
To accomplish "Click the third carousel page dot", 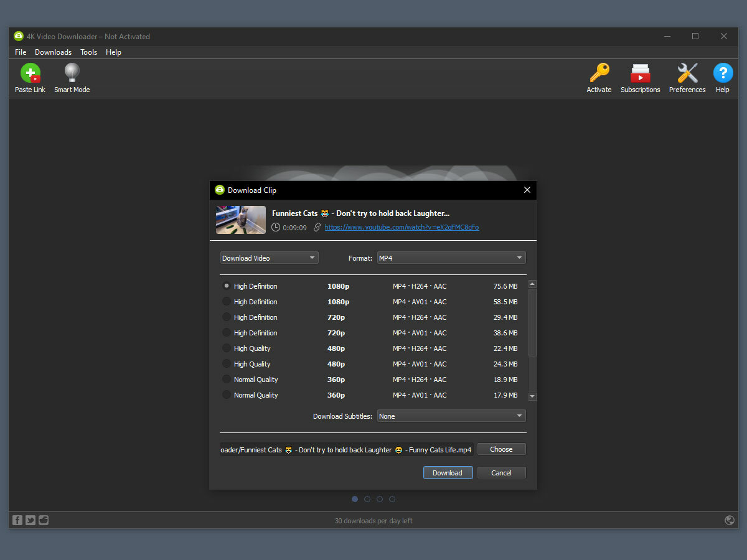I will click(x=380, y=498).
